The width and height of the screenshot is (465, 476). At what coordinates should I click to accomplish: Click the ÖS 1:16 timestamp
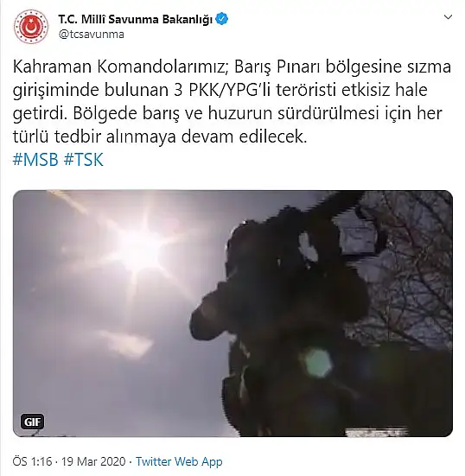click(32, 461)
